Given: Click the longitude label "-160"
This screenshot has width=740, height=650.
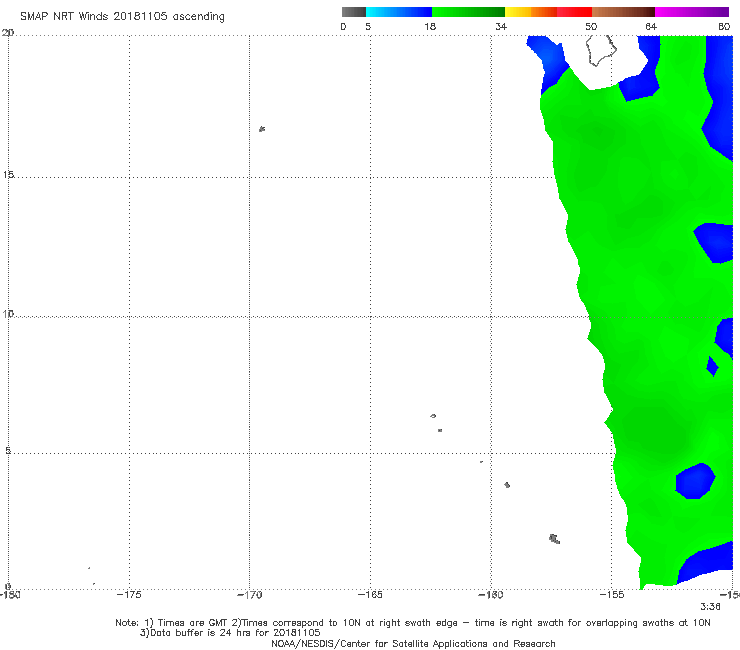Looking at the screenshot, I should tap(491, 595).
